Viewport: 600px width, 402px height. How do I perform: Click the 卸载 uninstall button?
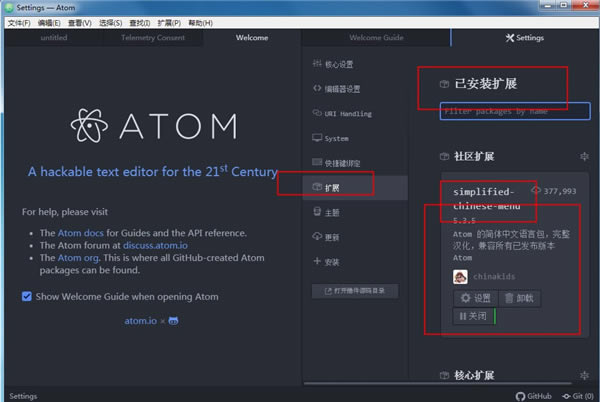tap(519, 298)
